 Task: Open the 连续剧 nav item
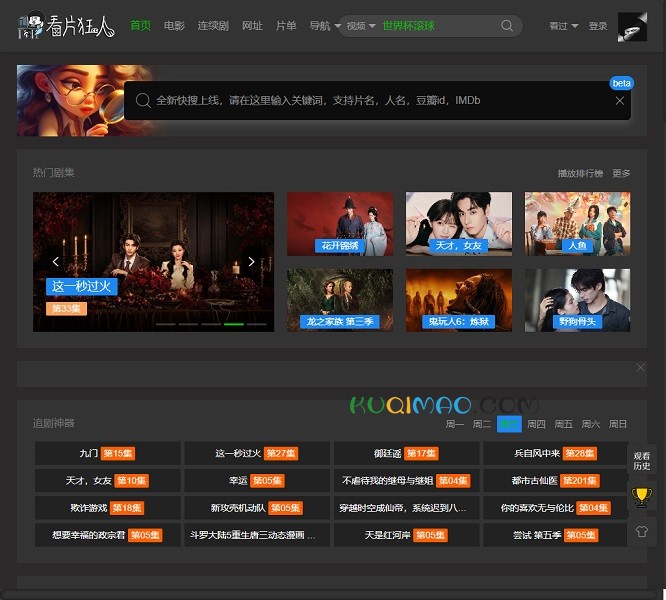point(213,26)
